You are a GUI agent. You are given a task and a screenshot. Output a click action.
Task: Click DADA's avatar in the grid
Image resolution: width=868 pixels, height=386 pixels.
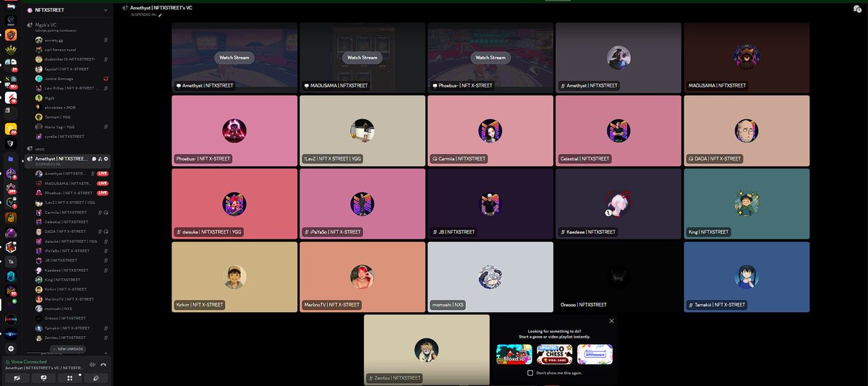pos(746,130)
